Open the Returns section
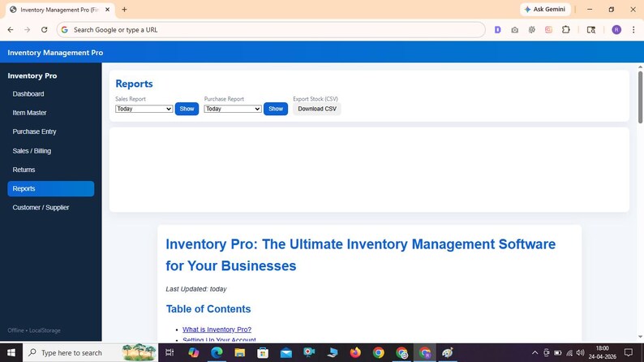Image resolution: width=644 pixels, height=362 pixels. click(x=50, y=170)
